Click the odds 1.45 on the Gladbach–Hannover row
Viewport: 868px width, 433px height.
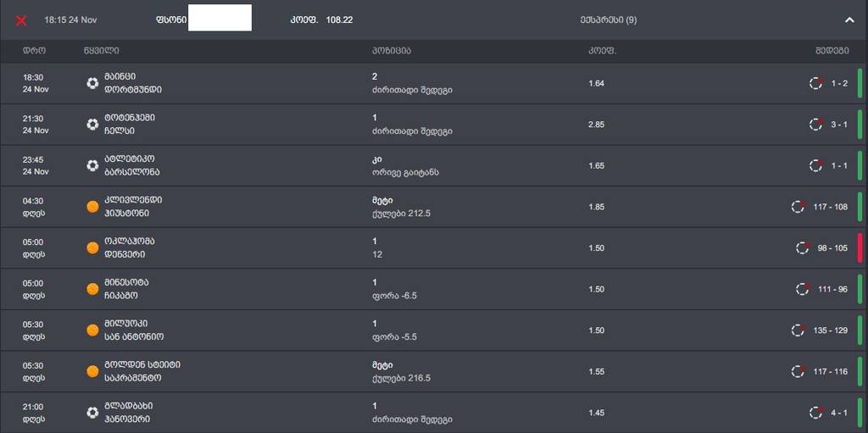pos(596,413)
